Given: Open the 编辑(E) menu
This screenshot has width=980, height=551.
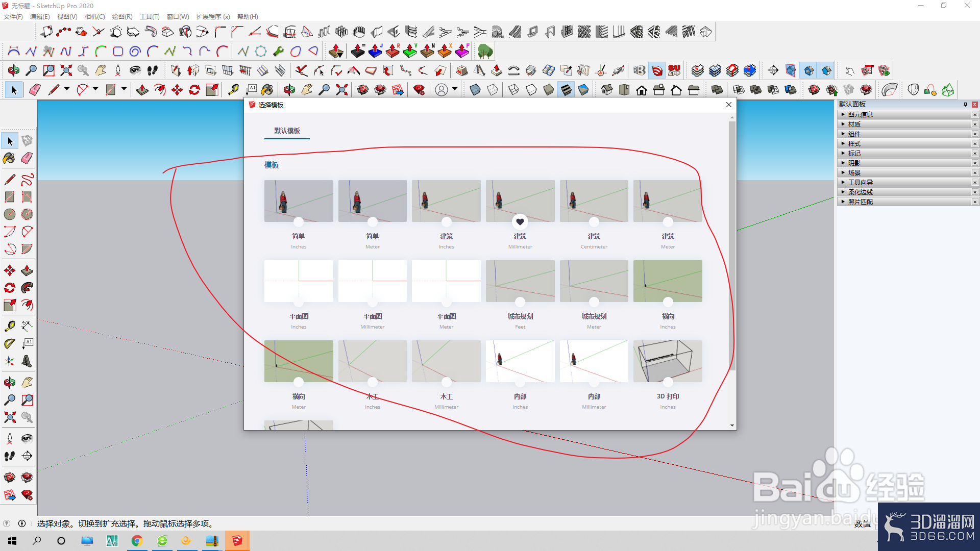Looking at the screenshot, I should click(x=40, y=17).
